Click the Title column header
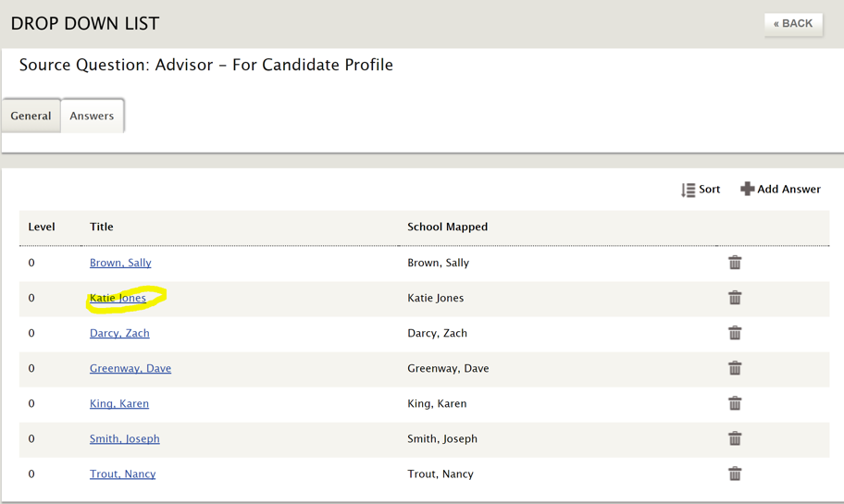844x504 pixels. tap(101, 227)
